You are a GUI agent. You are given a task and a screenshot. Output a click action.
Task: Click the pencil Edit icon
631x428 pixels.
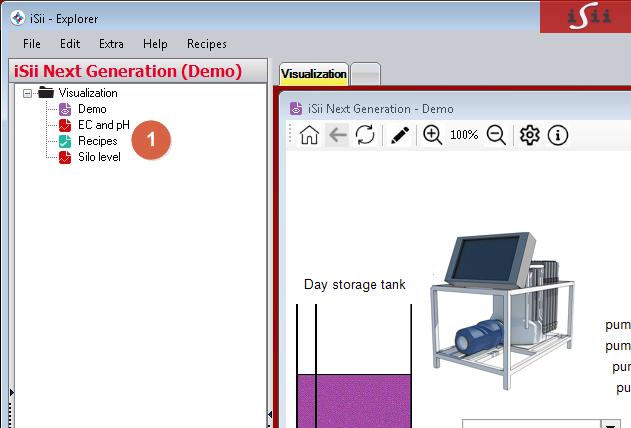click(400, 135)
